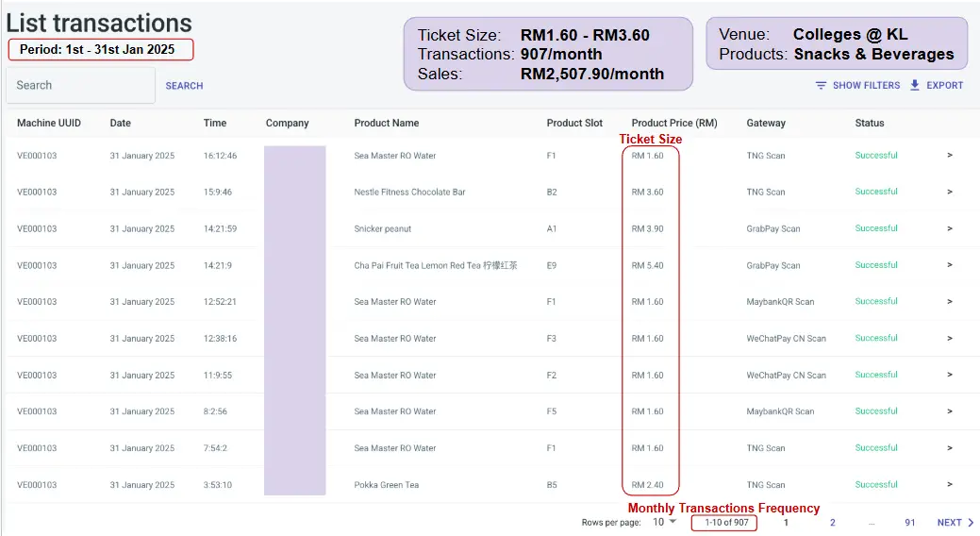The height and width of the screenshot is (536, 980).
Task: Click product slot B5
Action: click(x=552, y=485)
